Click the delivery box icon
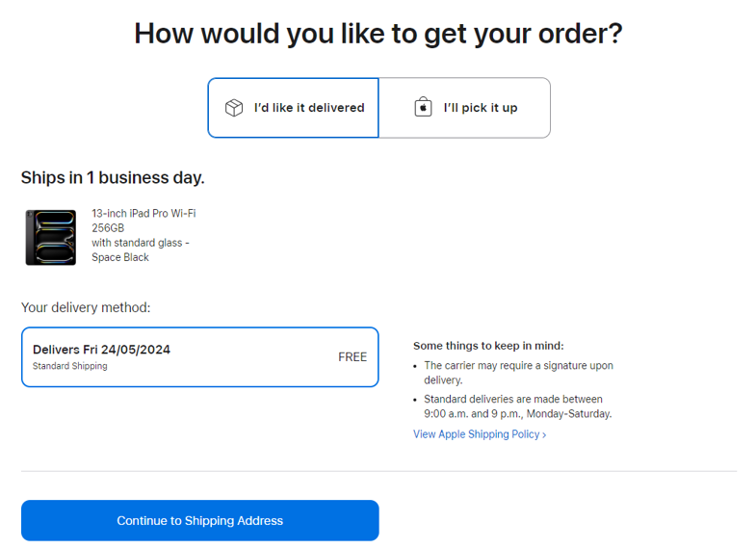The width and height of the screenshot is (756, 549). click(234, 108)
